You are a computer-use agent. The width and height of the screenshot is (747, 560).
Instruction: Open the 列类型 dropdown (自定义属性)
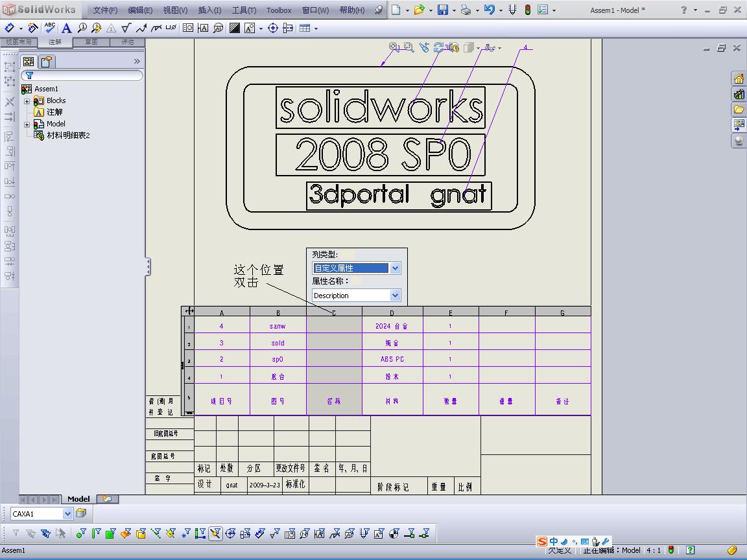coord(396,268)
